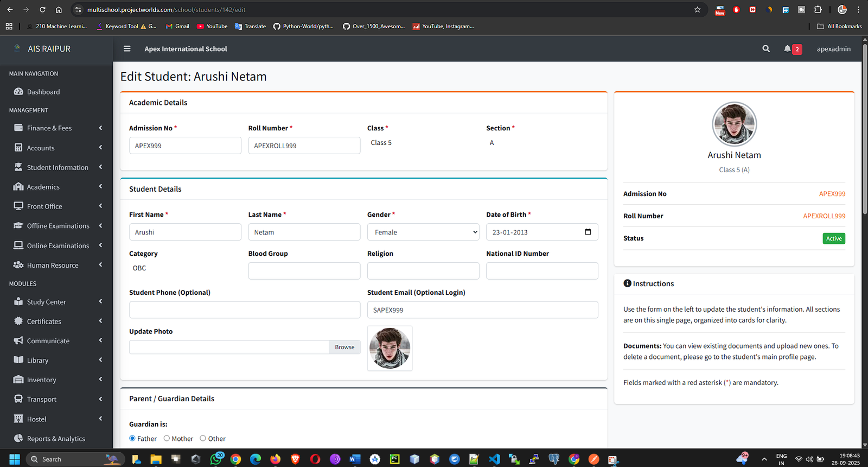Choose Other guardian option
This screenshot has width=868, height=467.
(x=203, y=438)
